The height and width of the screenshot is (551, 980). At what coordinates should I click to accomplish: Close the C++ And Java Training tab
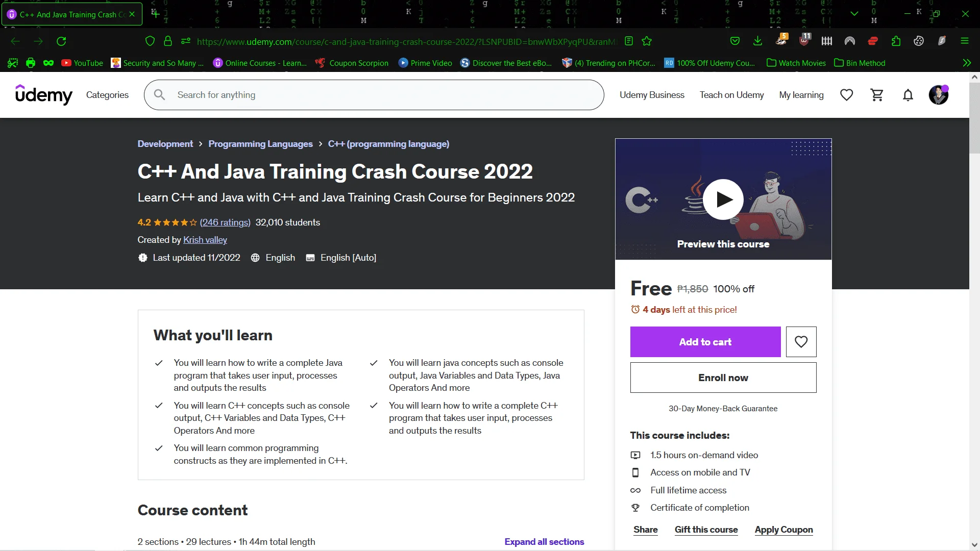[132, 14]
